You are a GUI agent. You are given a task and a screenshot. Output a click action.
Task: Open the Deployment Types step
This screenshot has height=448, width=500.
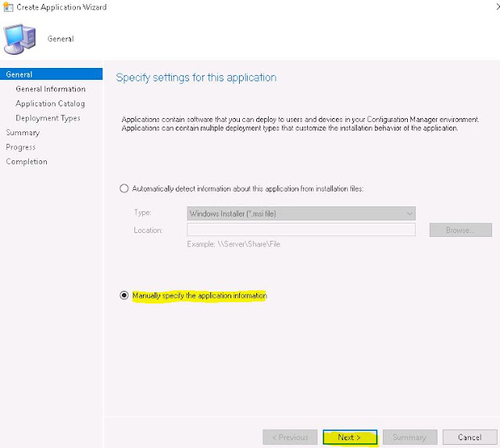[x=48, y=118]
